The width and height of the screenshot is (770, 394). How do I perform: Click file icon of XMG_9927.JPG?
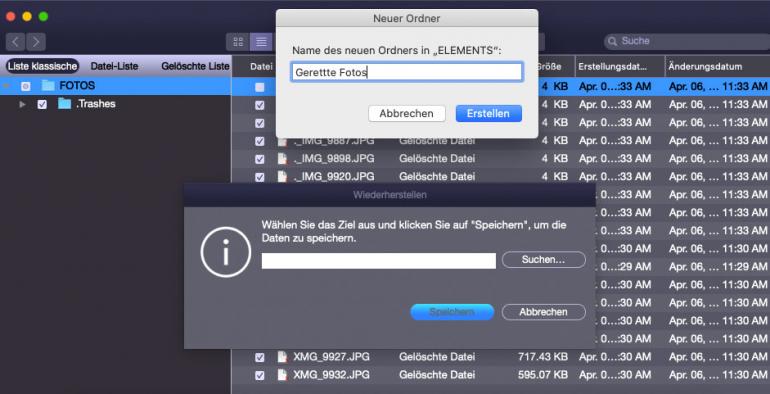click(282, 357)
